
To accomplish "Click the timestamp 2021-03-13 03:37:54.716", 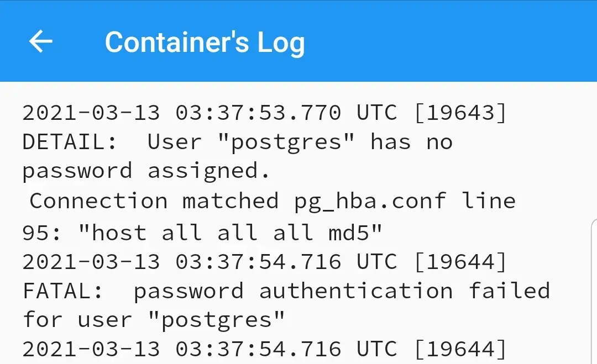I will (182, 261).
